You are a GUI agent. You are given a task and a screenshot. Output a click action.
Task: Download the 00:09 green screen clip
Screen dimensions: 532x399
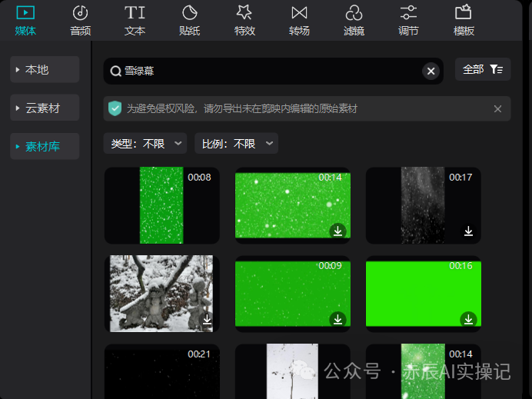click(337, 320)
